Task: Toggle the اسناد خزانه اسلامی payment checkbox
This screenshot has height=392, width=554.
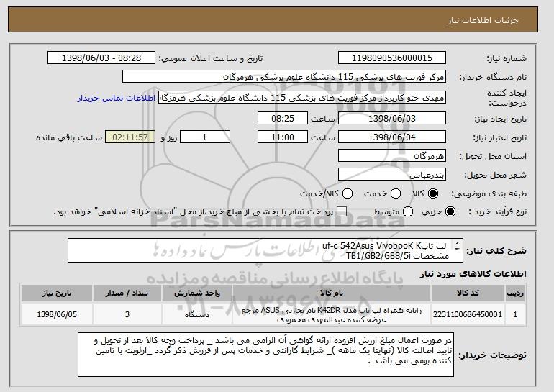Action: pos(341,211)
